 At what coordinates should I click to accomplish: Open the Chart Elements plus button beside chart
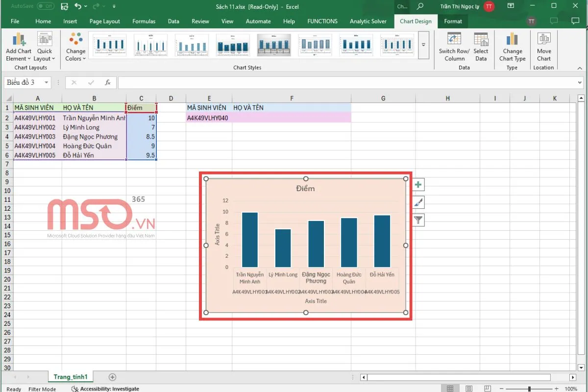417,184
